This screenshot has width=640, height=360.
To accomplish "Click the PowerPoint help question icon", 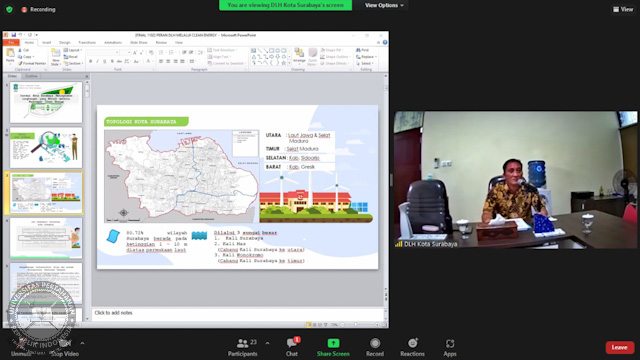I will (x=385, y=42).
